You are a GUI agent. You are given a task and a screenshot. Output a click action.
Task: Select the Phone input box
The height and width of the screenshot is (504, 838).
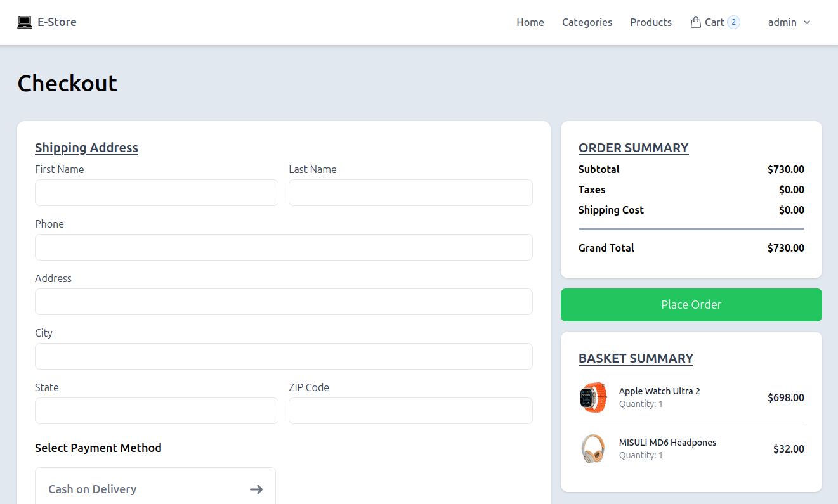(283, 247)
